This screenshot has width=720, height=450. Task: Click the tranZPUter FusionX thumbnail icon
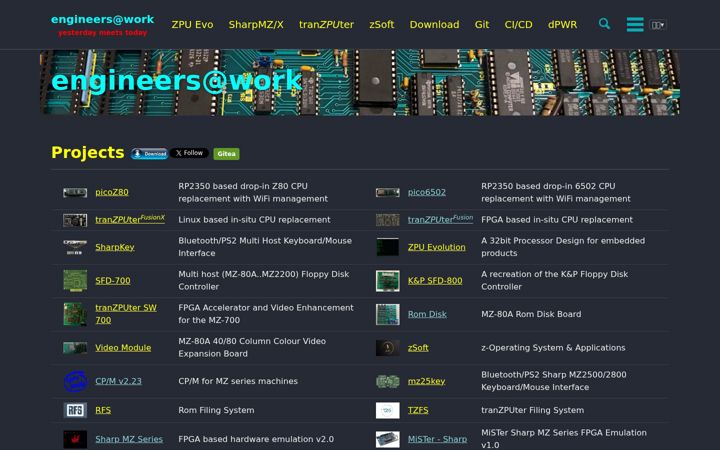75,220
